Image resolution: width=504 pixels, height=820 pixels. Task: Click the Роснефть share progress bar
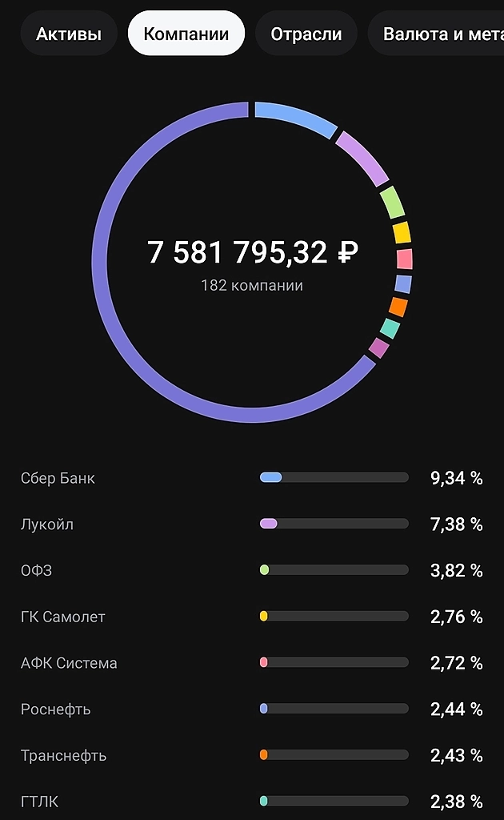334,709
